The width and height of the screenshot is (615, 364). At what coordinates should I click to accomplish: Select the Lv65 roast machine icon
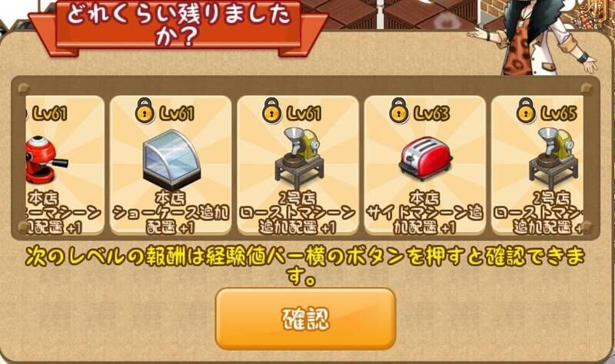pos(553,158)
